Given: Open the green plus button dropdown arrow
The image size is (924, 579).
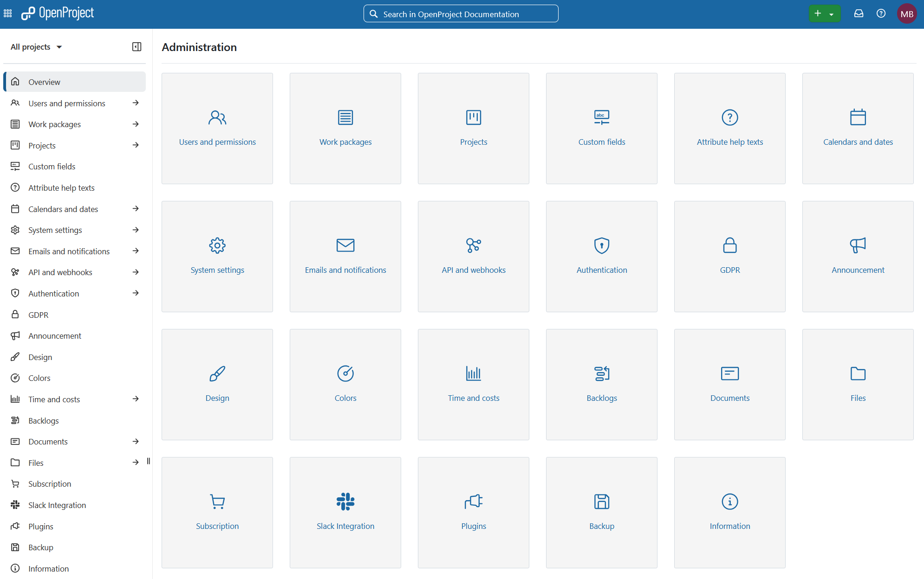Looking at the screenshot, I should [x=832, y=13].
